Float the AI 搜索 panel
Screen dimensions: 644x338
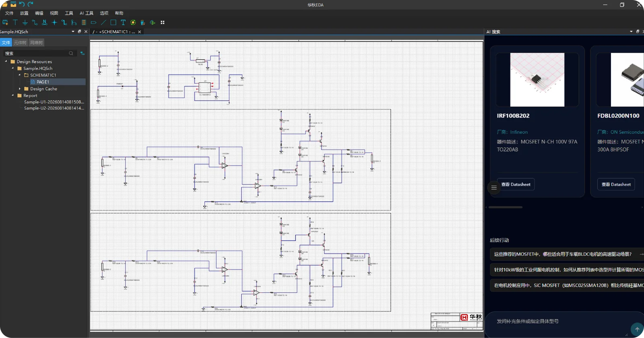pyautogui.click(x=638, y=31)
